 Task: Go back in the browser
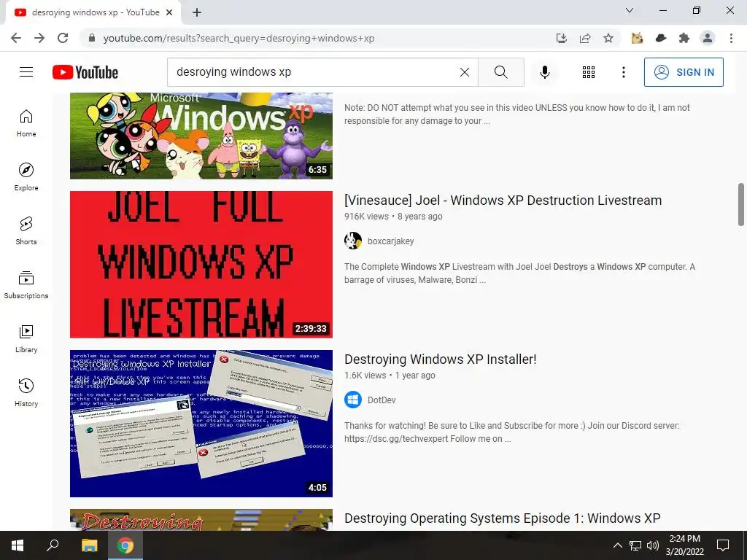pos(16,38)
